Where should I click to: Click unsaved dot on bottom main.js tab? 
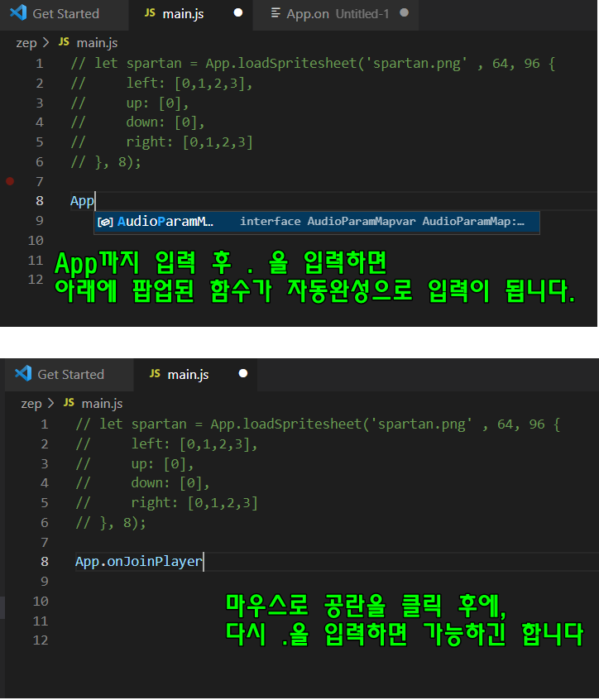(243, 373)
